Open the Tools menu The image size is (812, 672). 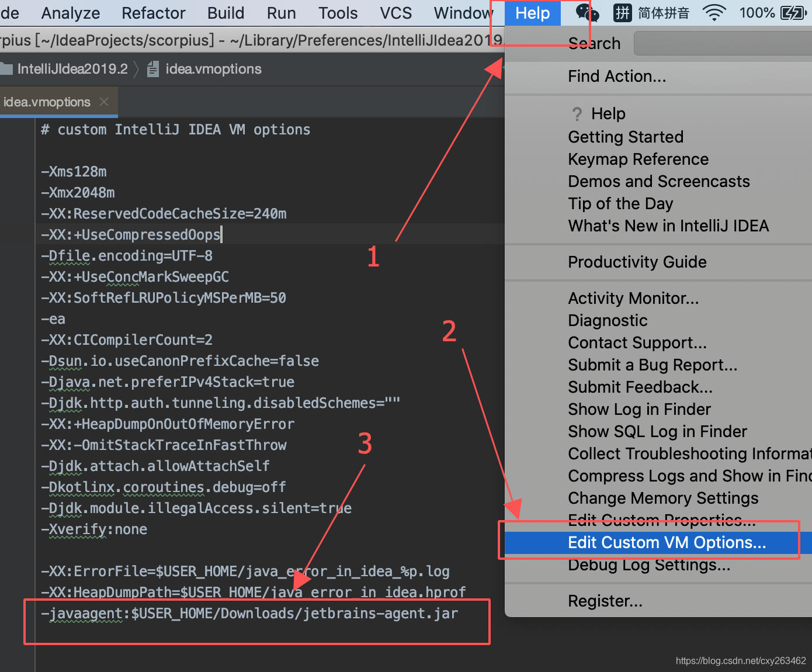coord(338,13)
